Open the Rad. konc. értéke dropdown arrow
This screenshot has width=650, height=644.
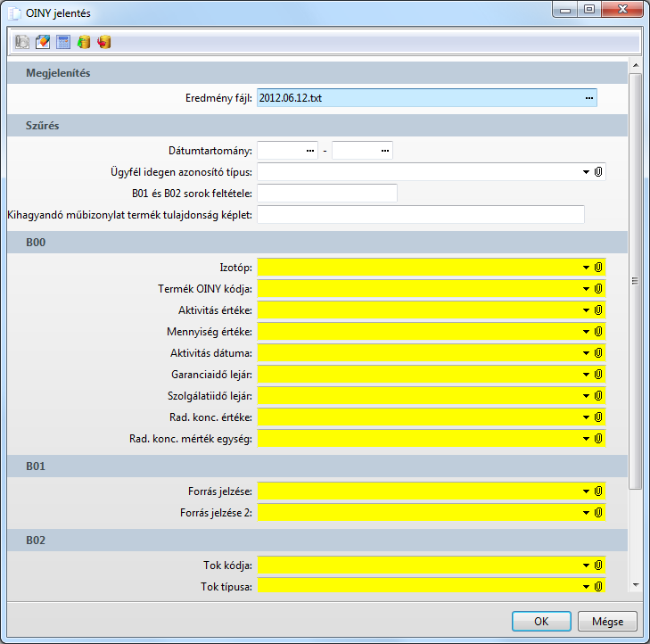click(586, 417)
